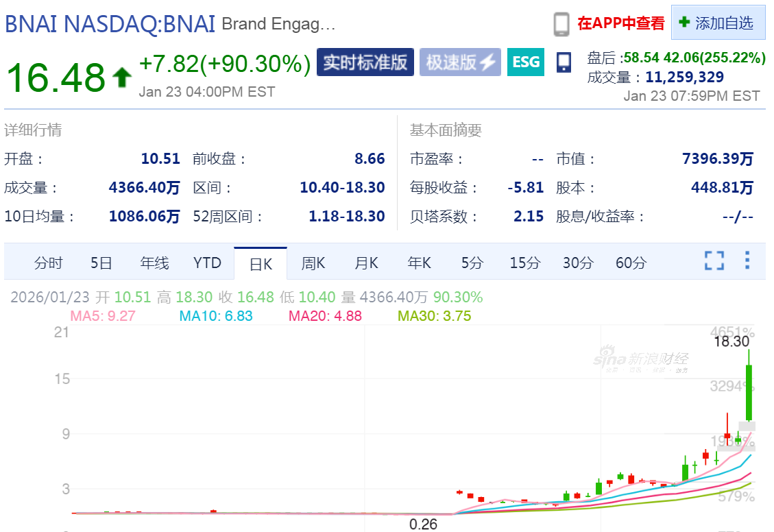The image size is (774, 532).
Task: Select the 年线 chart tab
Action: click(x=154, y=263)
